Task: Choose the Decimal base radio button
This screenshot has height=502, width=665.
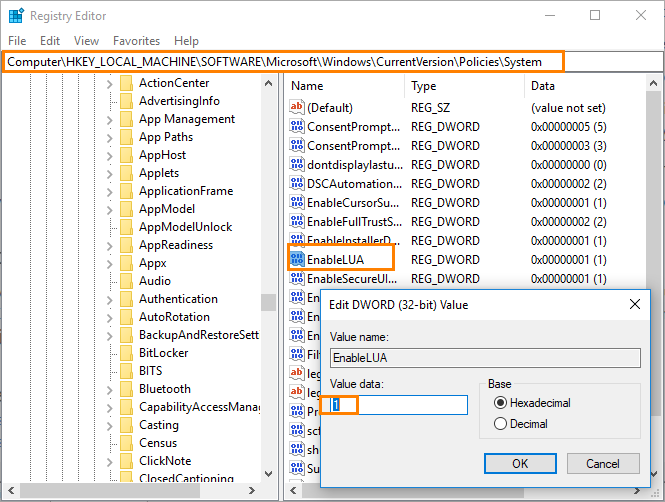Action: click(501, 423)
